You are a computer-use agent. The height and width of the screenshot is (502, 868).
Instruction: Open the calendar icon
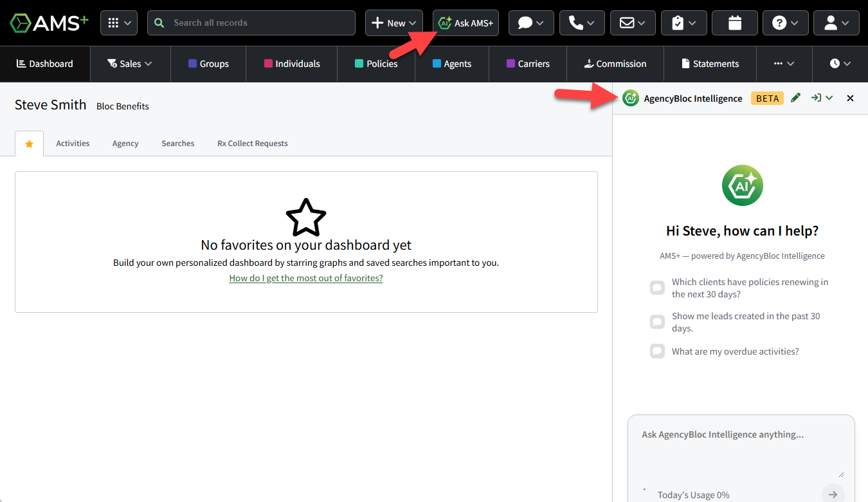point(734,23)
